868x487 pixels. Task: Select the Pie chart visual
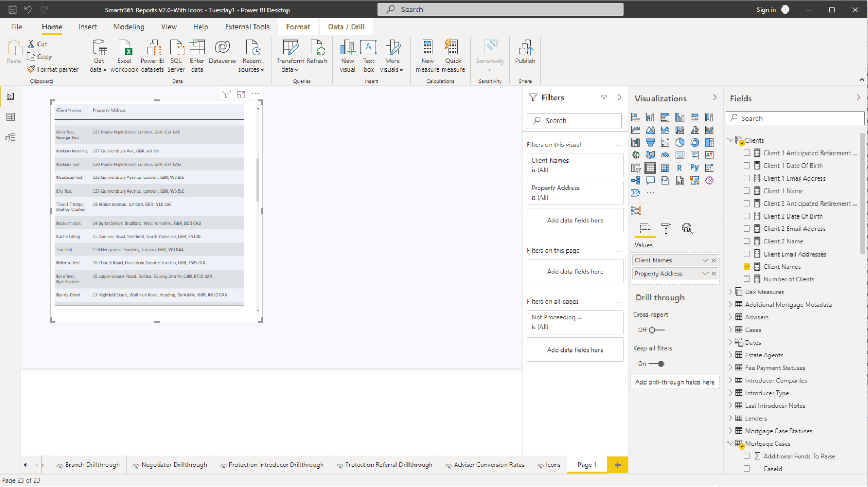pos(680,143)
